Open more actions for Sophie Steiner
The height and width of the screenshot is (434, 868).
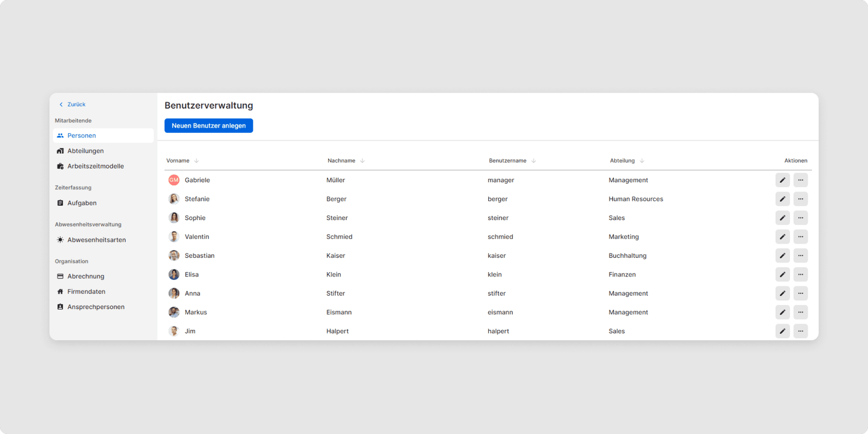[801, 218]
